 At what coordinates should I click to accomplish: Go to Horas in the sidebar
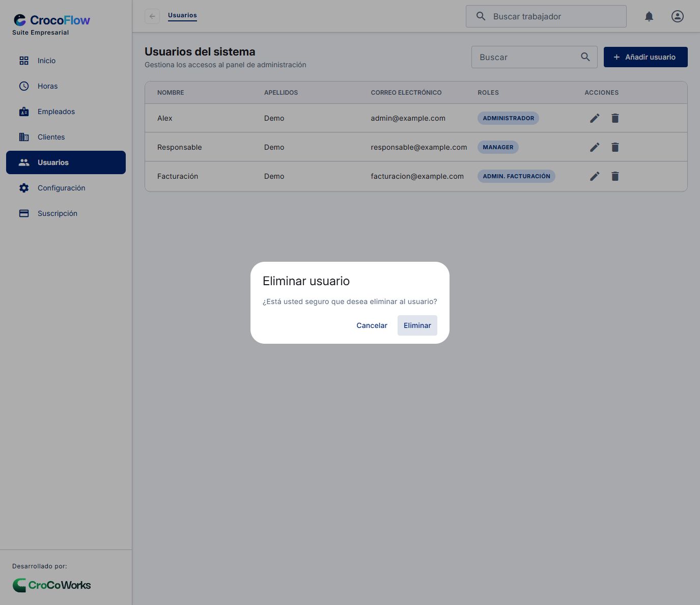[66, 86]
